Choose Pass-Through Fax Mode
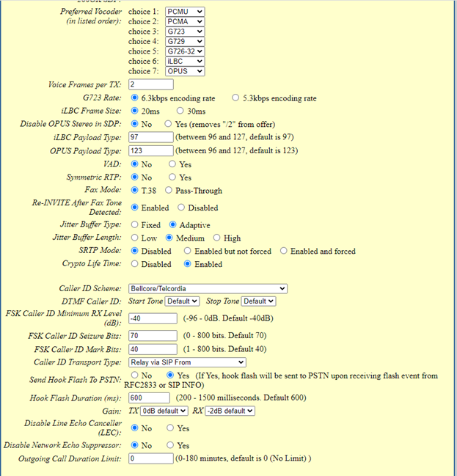 click(x=169, y=190)
